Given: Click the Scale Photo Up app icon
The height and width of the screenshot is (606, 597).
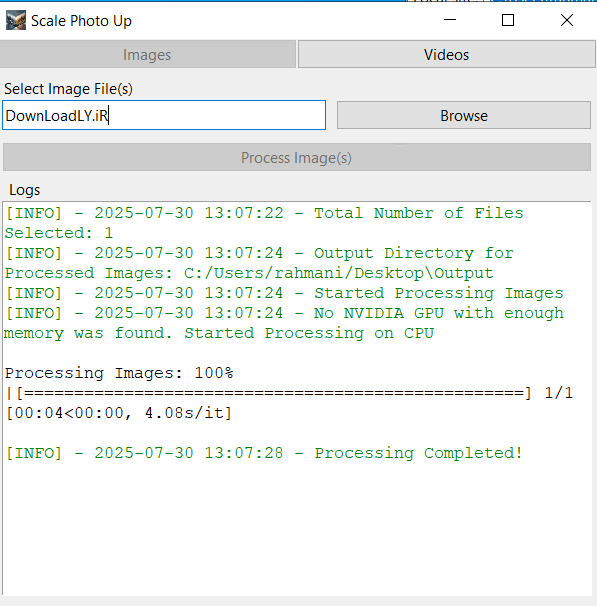Looking at the screenshot, I should click(x=16, y=20).
